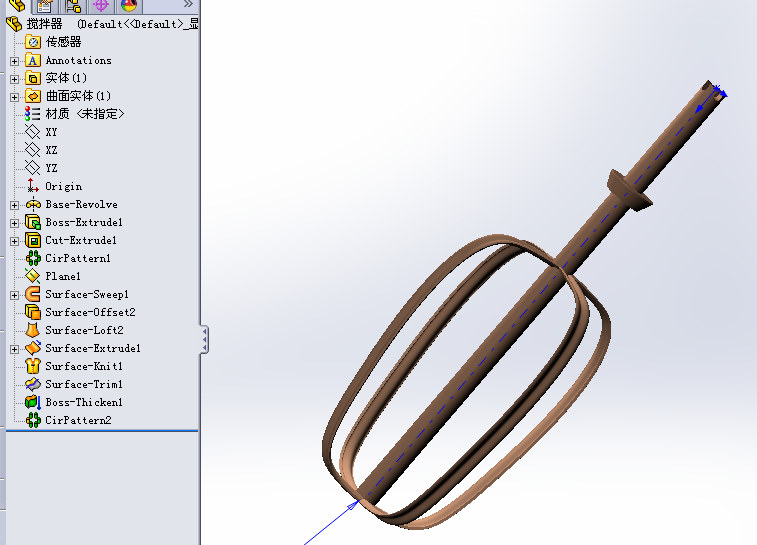
Task: Expand the Boss-Extrude1 feature
Action: (14, 223)
